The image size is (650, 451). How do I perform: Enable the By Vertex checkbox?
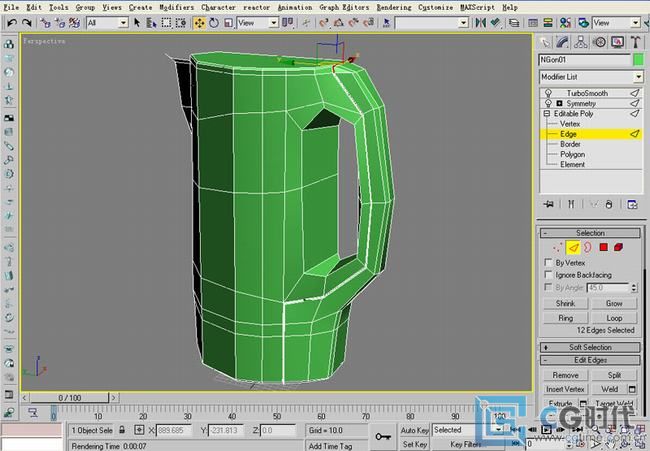[x=548, y=262]
